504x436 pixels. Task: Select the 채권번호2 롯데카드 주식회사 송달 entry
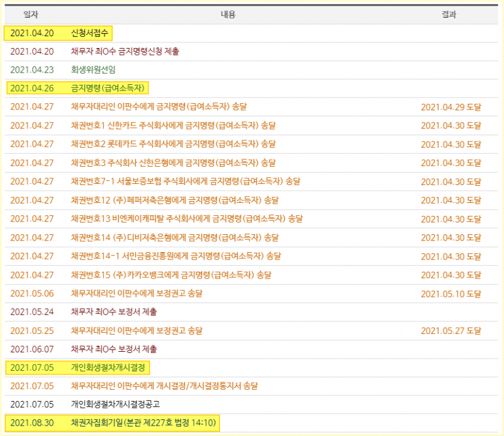pyautogui.click(x=173, y=144)
